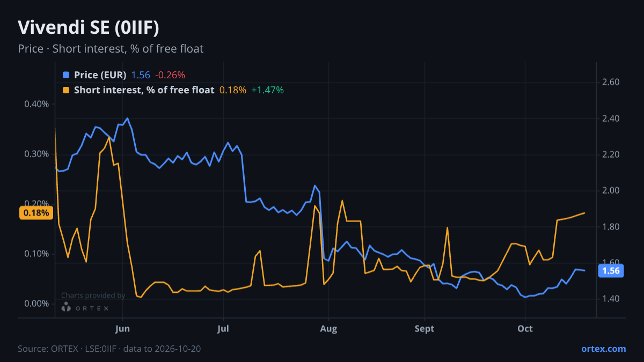This screenshot has height=362, width=644.
Task: Click the 2.20 right axis label
Action: tap(611, 154)
